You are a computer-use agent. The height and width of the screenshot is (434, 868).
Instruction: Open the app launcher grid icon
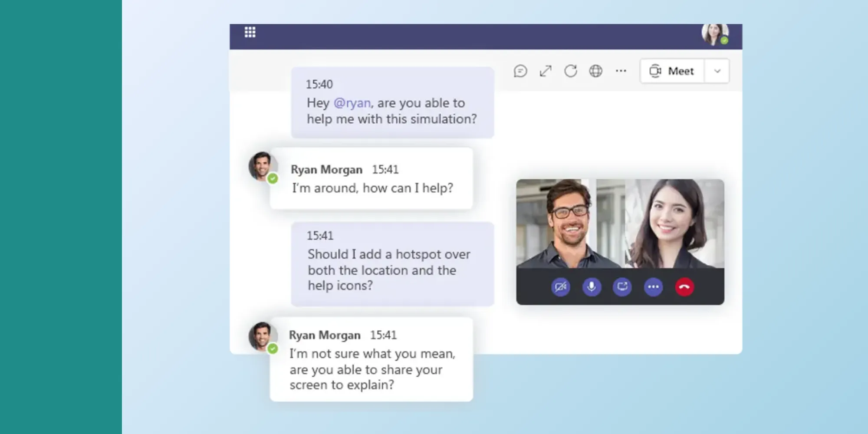click(x=250, y=32)
